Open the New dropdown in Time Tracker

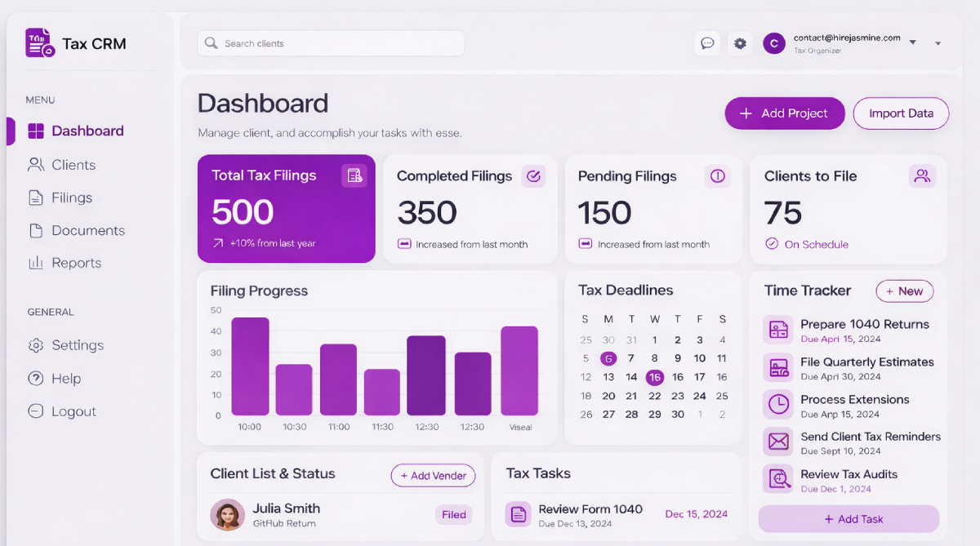[904, 291]
